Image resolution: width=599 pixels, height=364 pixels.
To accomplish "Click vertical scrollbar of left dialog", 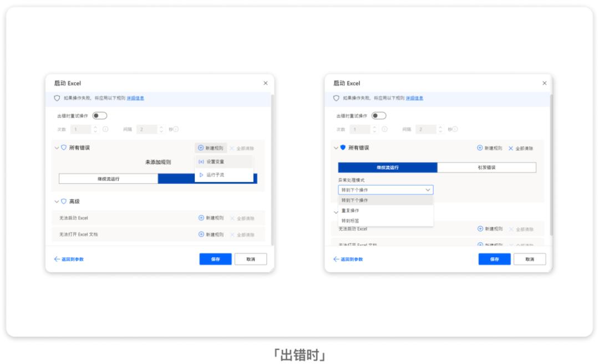I will 272,170.
